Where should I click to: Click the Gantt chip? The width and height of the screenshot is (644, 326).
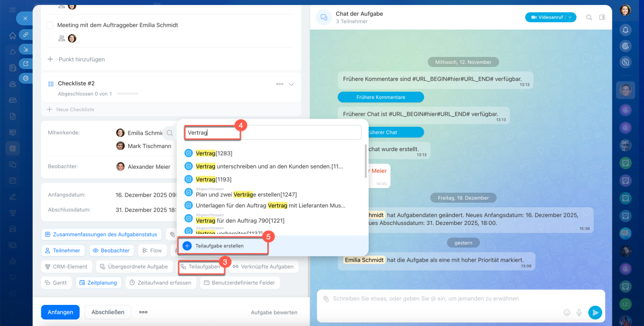coord(56,283)
